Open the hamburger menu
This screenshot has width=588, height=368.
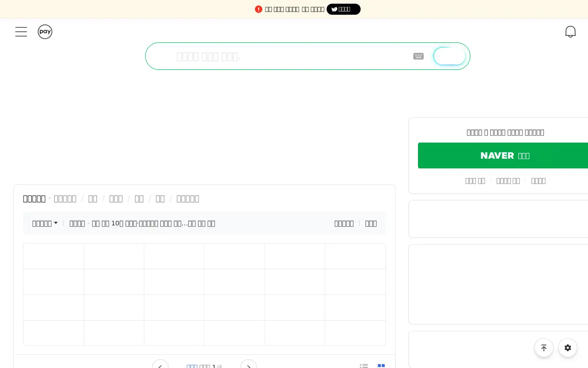[x=21, y=32]
